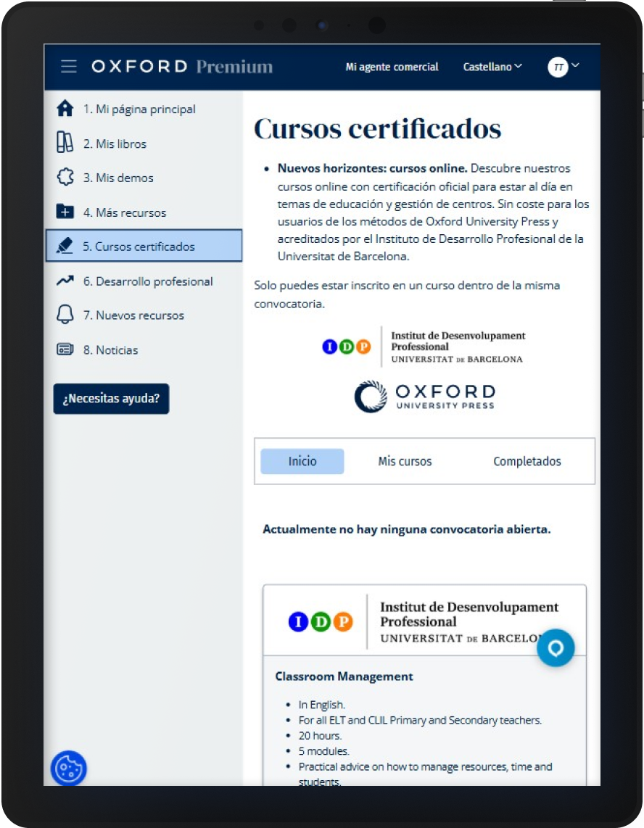Expand the chevron next to the user avatar
The height and width of the screenshot is (828, 644).
click(x=575, y=65)
